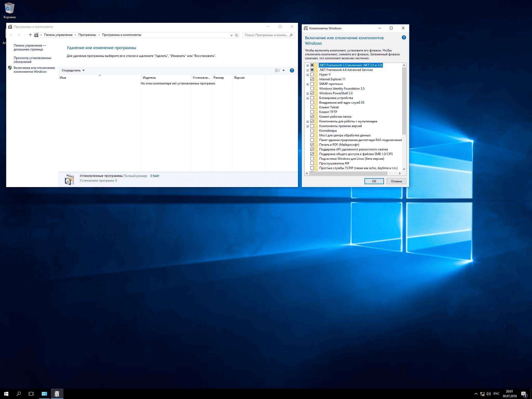Open taskbar Search magnifier

point(19,394)
